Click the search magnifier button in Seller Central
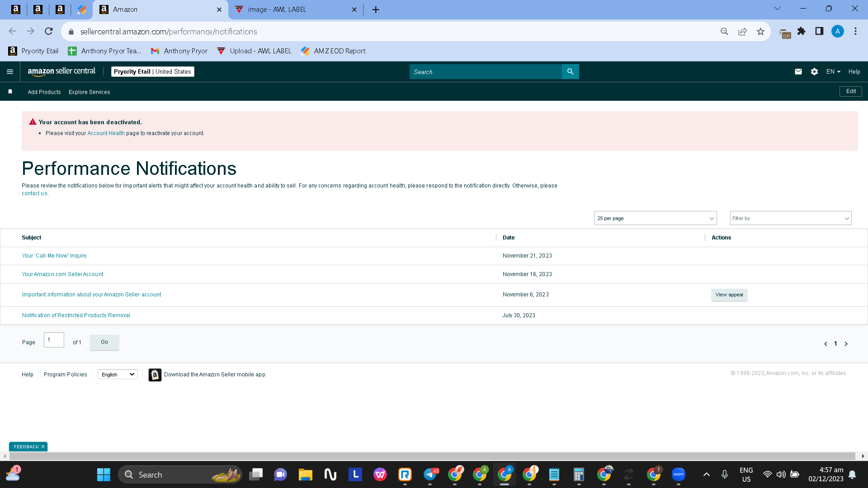The width and height of the screenshot is (868, 488). click(x=570, y=71)
